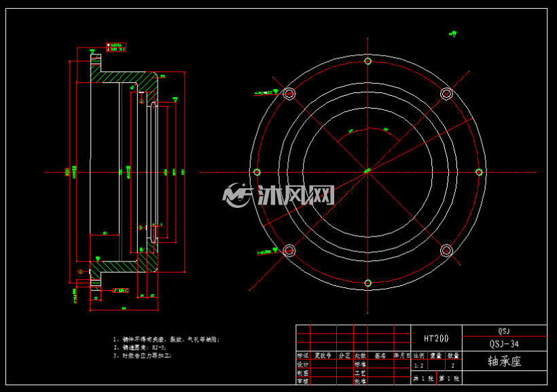Click the 分区 cell
The height and width of the screenshot is (392, 557).
344,355
